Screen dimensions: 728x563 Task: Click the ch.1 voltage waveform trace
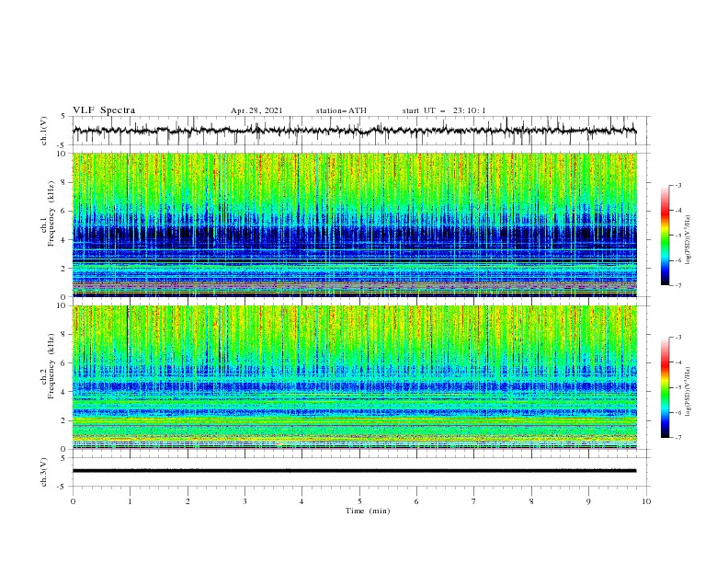(x=354, y=131)
